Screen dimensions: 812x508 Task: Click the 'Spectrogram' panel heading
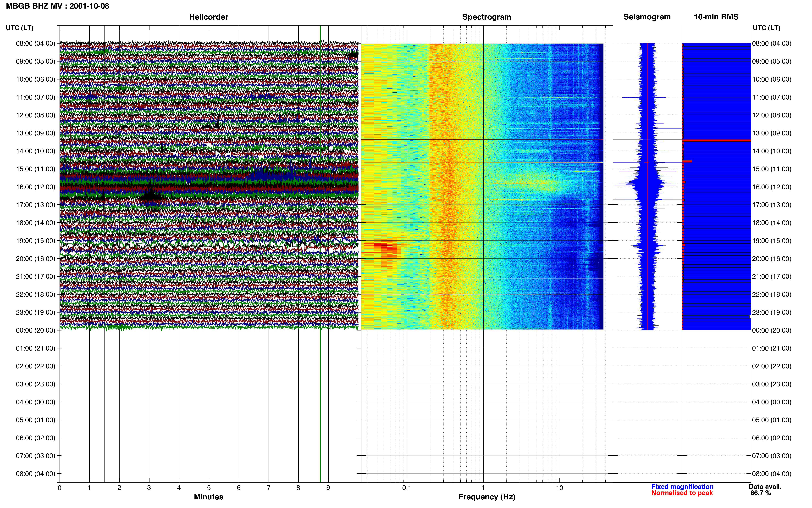(487, 17)
